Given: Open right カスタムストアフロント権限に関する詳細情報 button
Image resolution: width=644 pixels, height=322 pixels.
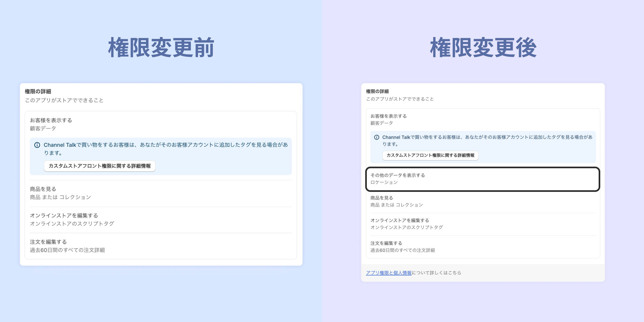Looking at the screenshot, I should (430, 155).
